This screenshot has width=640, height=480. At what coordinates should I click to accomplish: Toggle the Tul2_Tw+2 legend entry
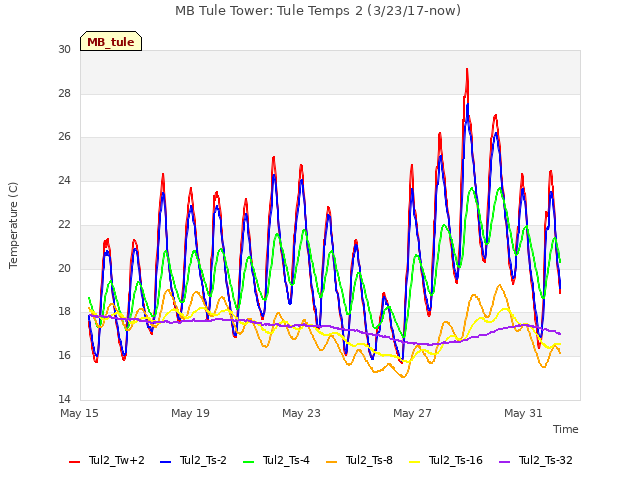point(107,461)
